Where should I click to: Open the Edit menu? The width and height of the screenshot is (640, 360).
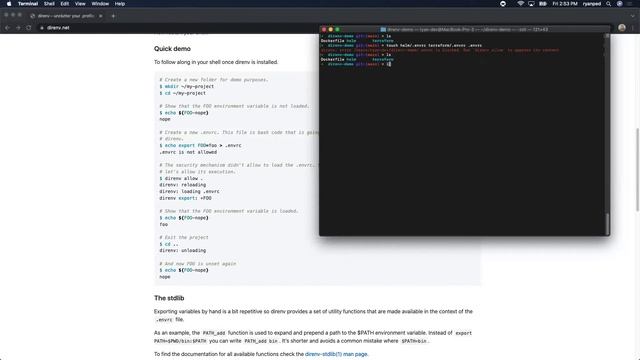click(64, 4)
